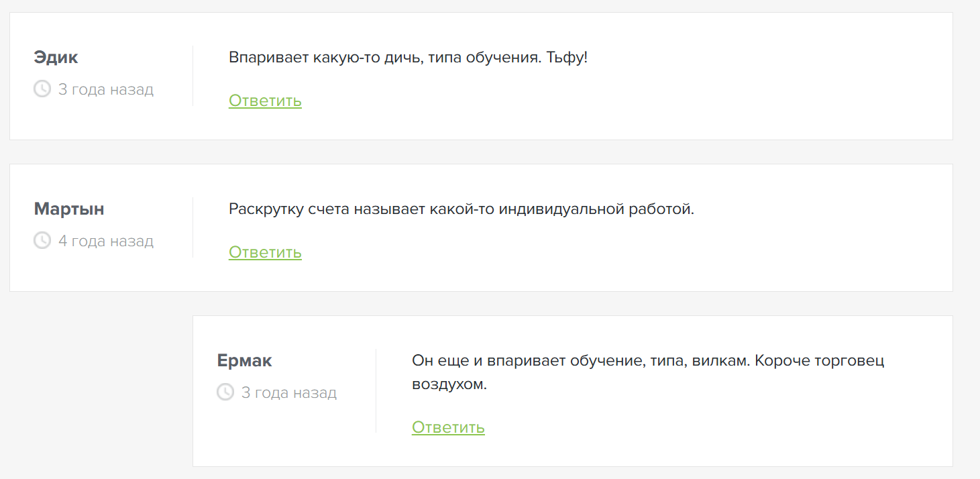The height and width of the screenshot is (479, 980).
Task: Click the clock icon under Мартын's name
Action: [42, 240]
